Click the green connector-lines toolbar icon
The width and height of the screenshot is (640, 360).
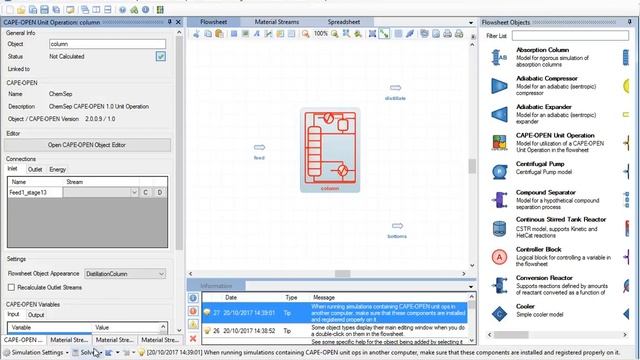click(384, 34)
